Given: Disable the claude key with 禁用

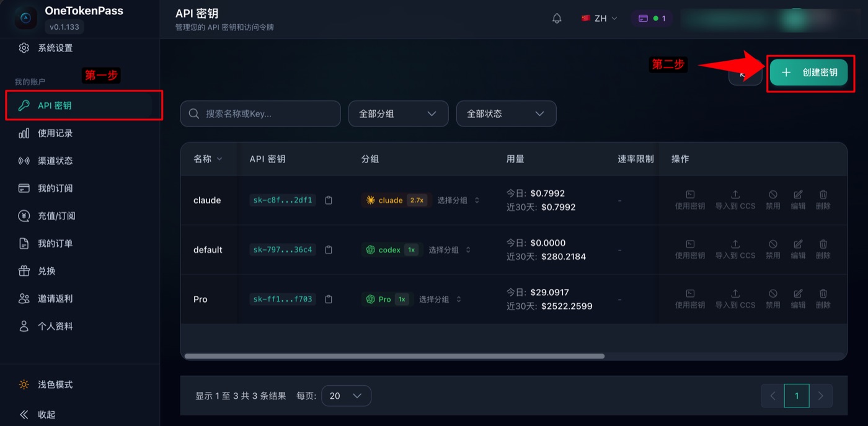Looking at the screenshot, I should (773, 200).
